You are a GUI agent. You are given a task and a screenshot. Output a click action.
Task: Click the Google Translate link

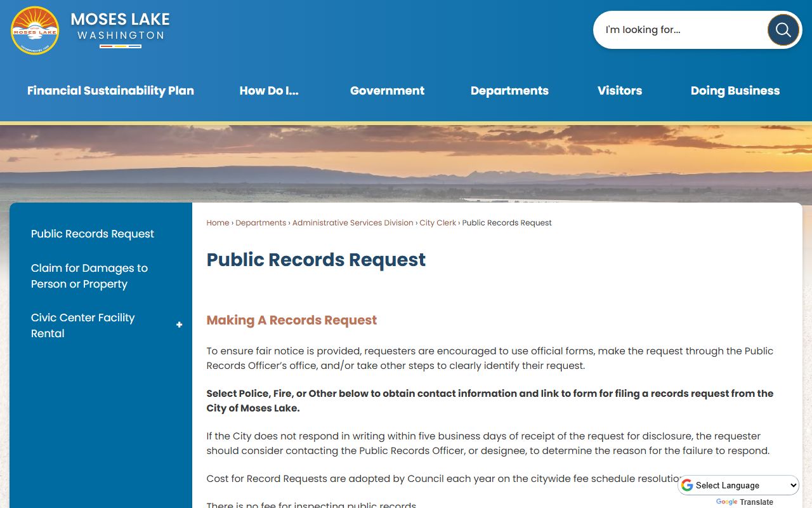pos(745,502)
